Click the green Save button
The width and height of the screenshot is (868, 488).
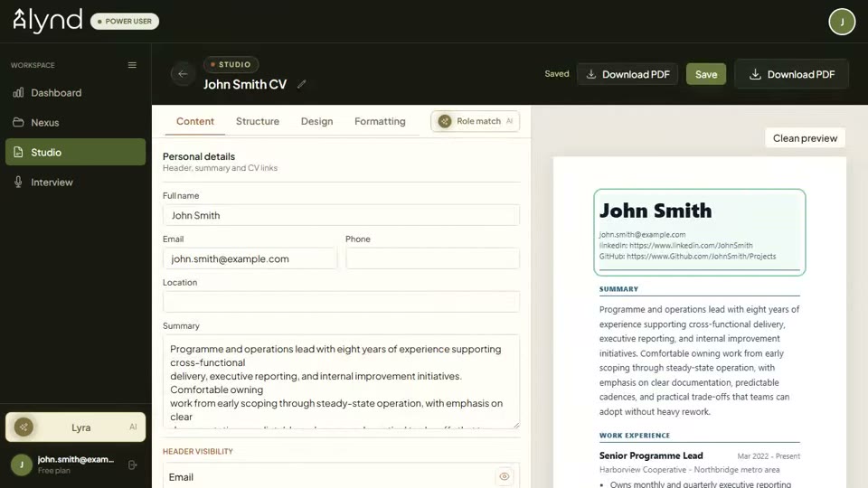click(x=706, y=74)
